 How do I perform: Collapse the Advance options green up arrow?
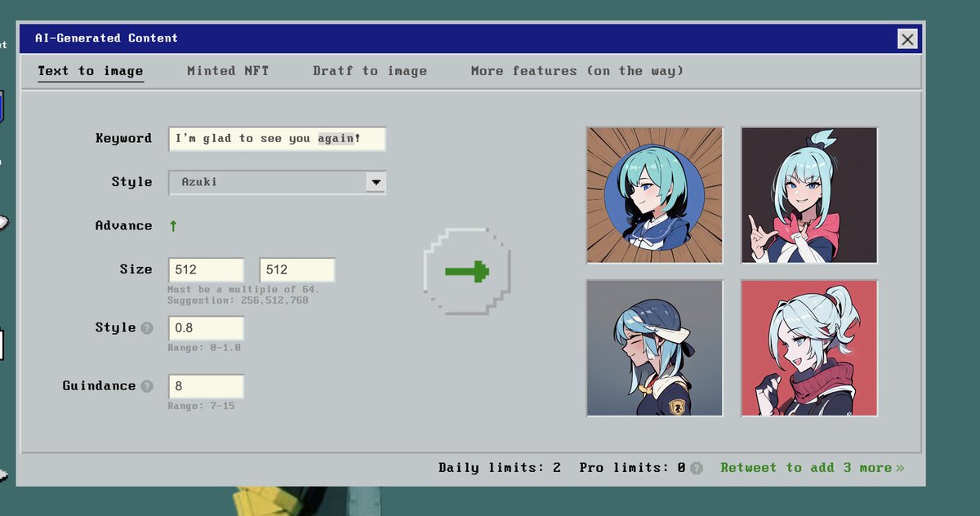[x=173, y=226]
